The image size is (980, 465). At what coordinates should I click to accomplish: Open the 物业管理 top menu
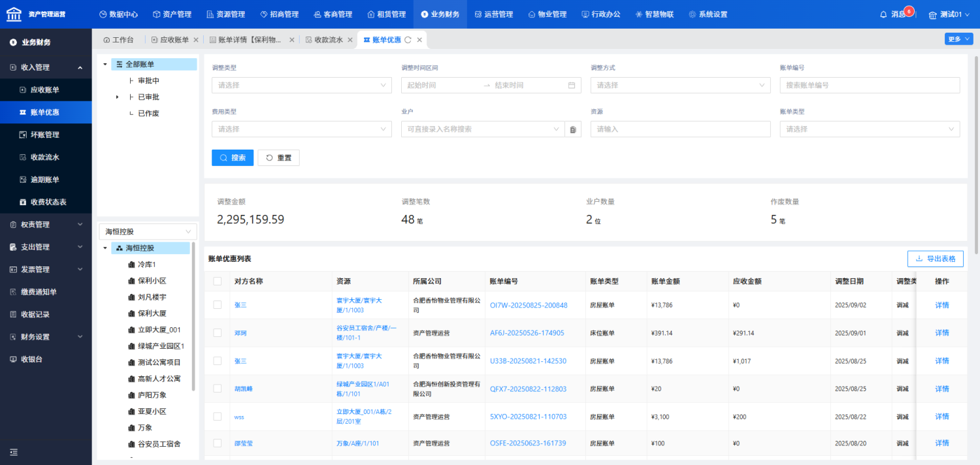[547, 14]
